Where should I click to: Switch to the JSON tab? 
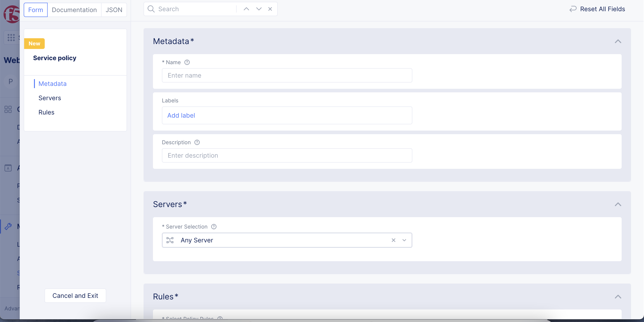pos(114,10)
